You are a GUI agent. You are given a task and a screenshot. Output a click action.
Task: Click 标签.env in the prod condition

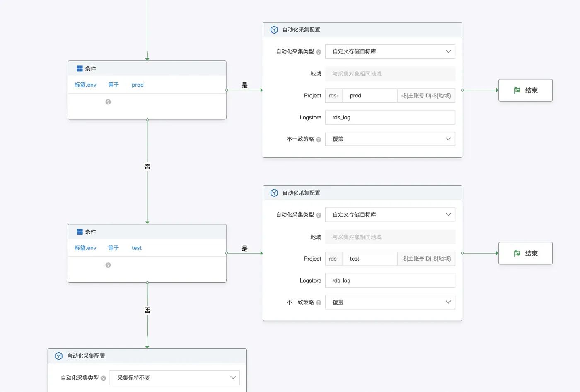pyautogui.click(x=85, y=85)
